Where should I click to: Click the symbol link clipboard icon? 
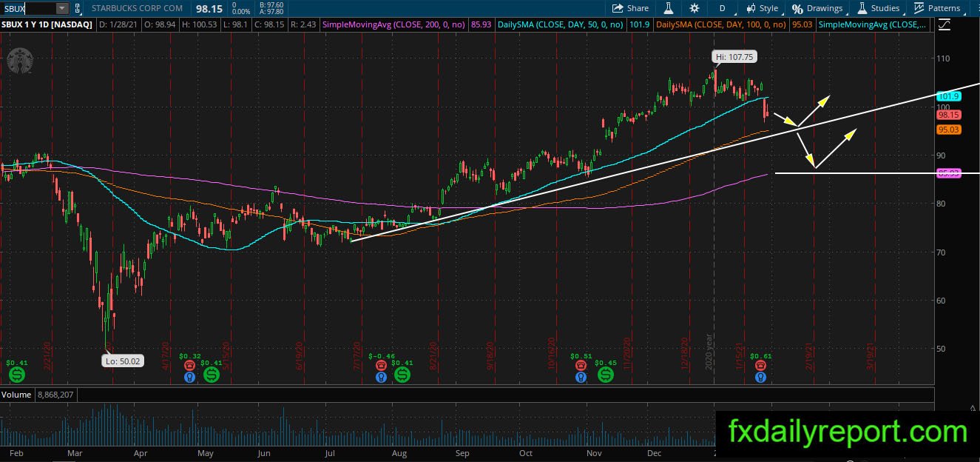pos(78,8)
